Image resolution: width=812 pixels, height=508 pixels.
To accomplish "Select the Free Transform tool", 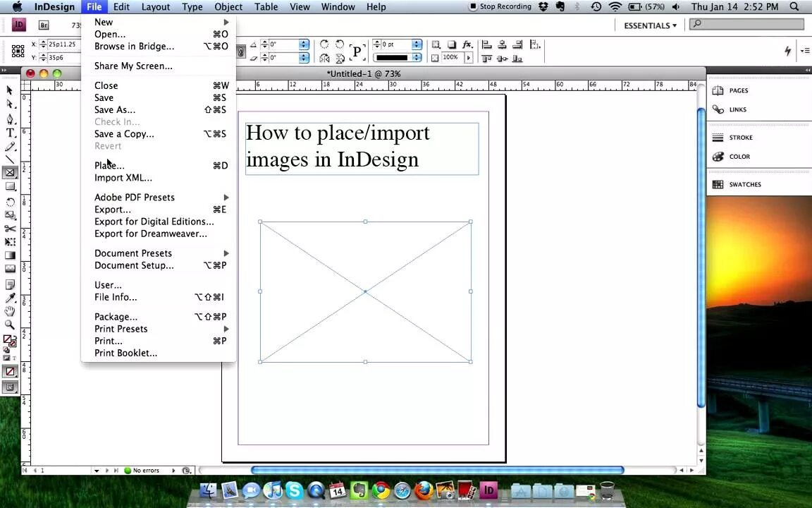I will pyautogui.click(x=10, y=242).
